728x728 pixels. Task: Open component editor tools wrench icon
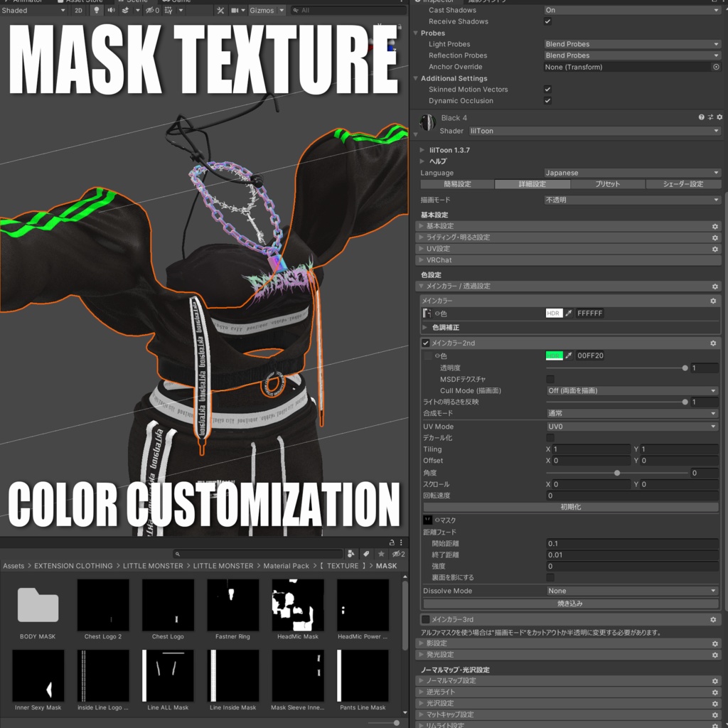point(220,10)
